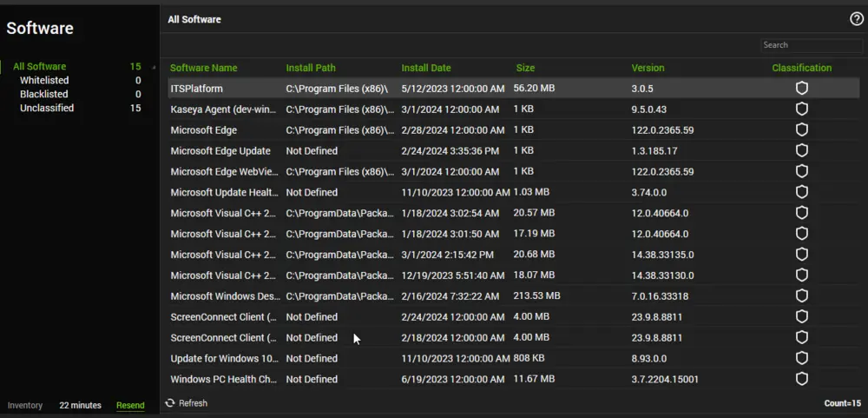This screenshot has width=868, height=418.
Task: Click the 56.20 MB size value
Action: click(534, 88)
